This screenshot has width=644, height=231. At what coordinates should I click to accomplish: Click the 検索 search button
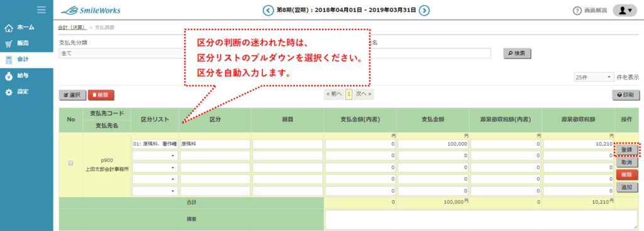pos(517,54)
